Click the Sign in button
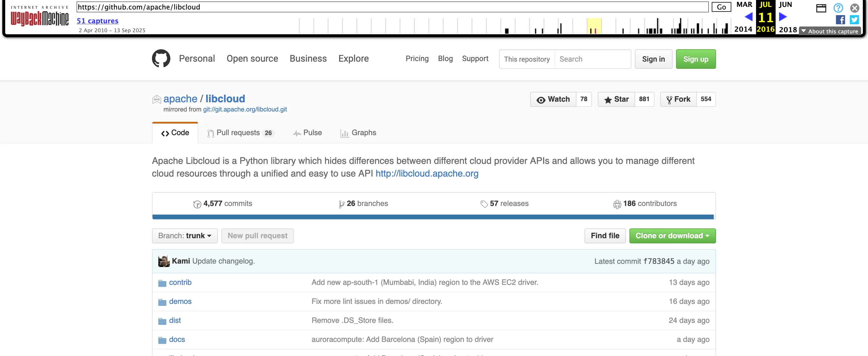Image resolution: width=868 pixels, height=356 pixels. pyautogui.click(x=653, y=59)
